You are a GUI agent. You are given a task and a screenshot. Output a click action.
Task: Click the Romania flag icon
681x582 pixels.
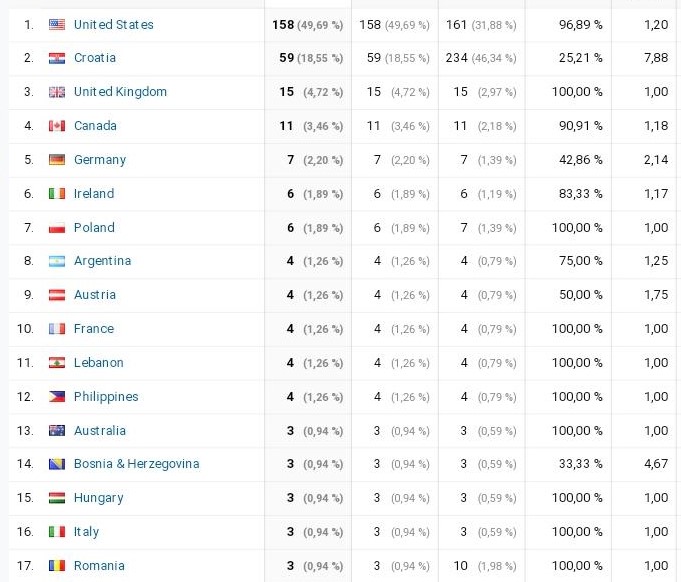click(x=57, y=566)
